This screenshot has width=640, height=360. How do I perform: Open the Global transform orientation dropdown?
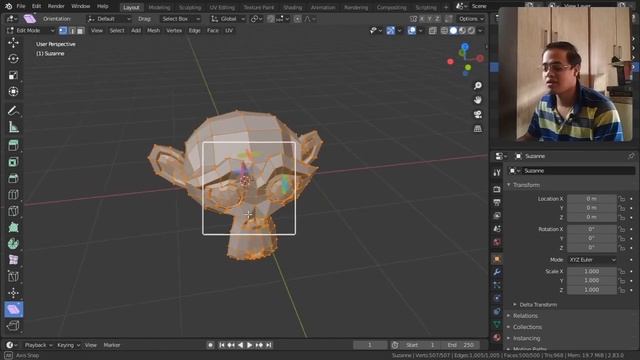(228, 19)
